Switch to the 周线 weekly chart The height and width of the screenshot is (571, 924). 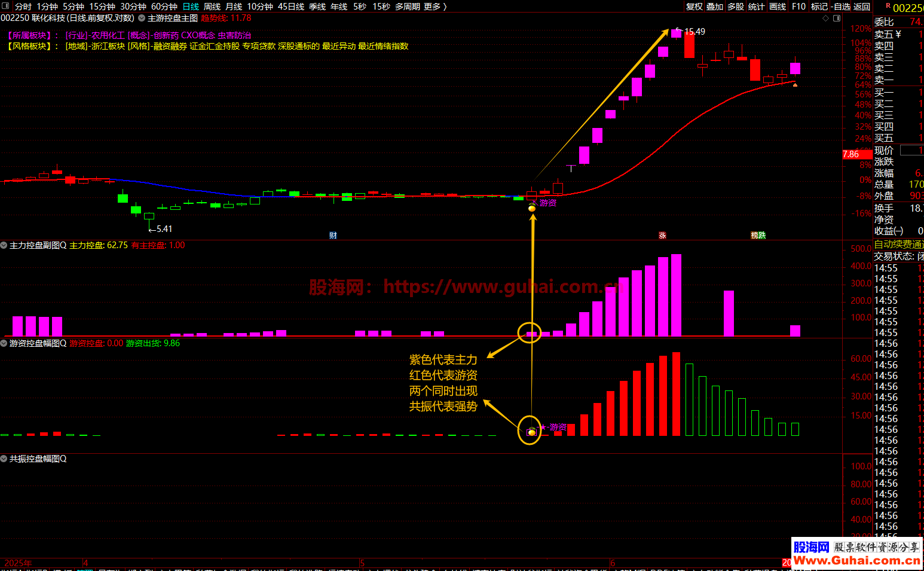(x=212, y=7)
